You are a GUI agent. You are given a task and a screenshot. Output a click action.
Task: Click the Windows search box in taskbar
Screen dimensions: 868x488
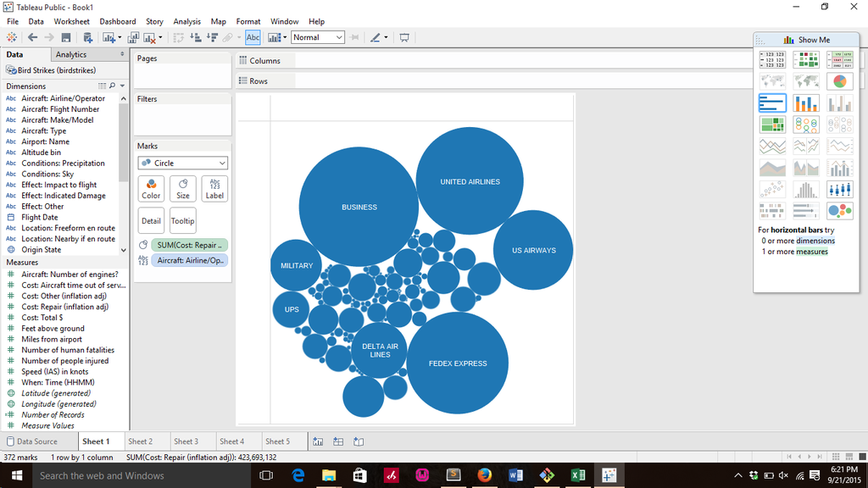pos(142,476)
